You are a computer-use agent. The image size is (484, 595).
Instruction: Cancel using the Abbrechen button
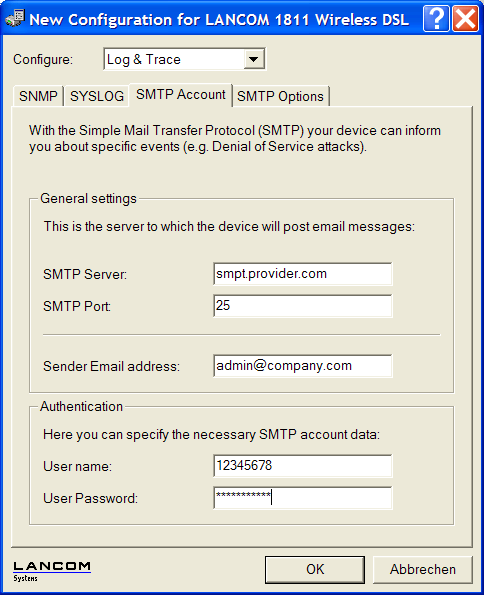[423, 570]
